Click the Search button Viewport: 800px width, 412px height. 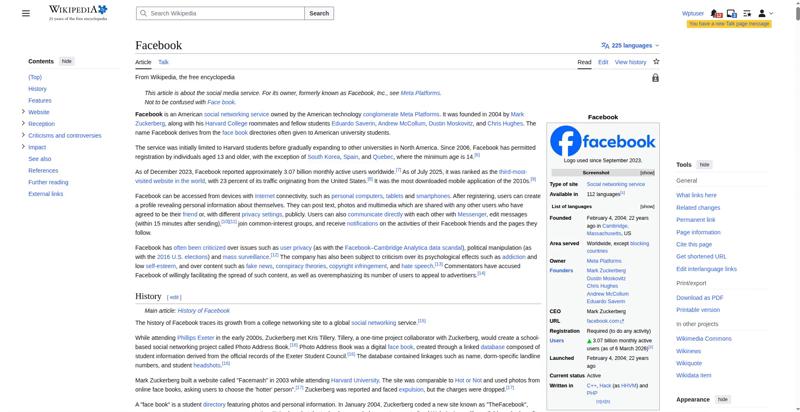pyautogui.click(x=318, y=13)
